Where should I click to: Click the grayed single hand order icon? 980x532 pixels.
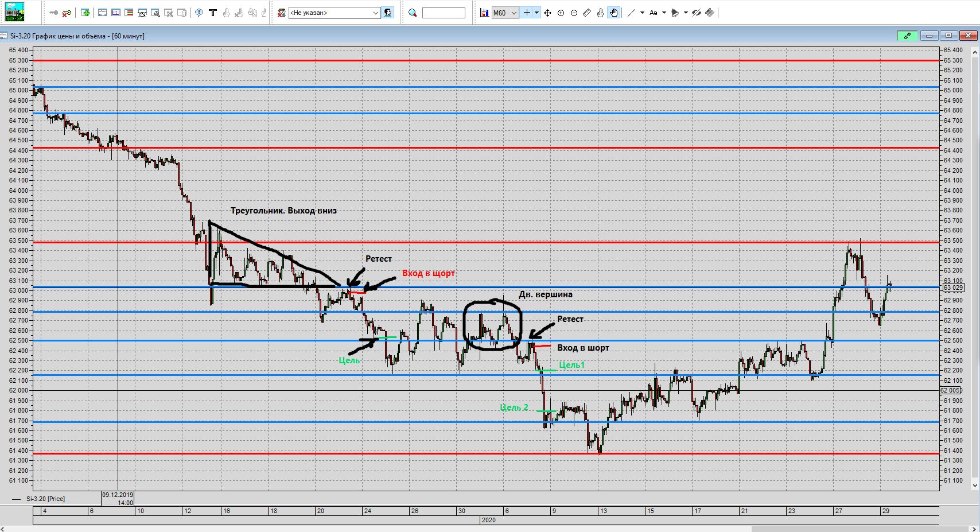coord(226,13)
